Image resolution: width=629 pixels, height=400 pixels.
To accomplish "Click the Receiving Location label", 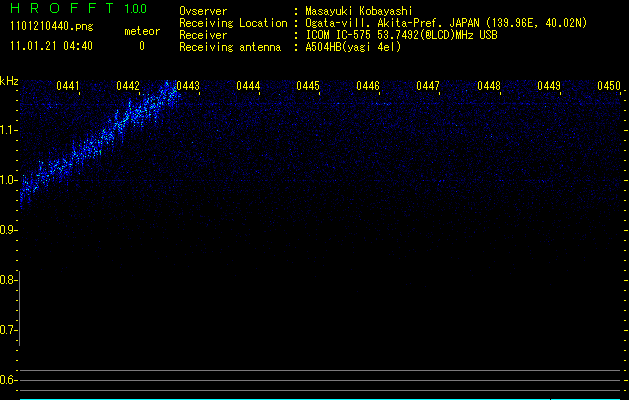I will (x=233, y=23).
